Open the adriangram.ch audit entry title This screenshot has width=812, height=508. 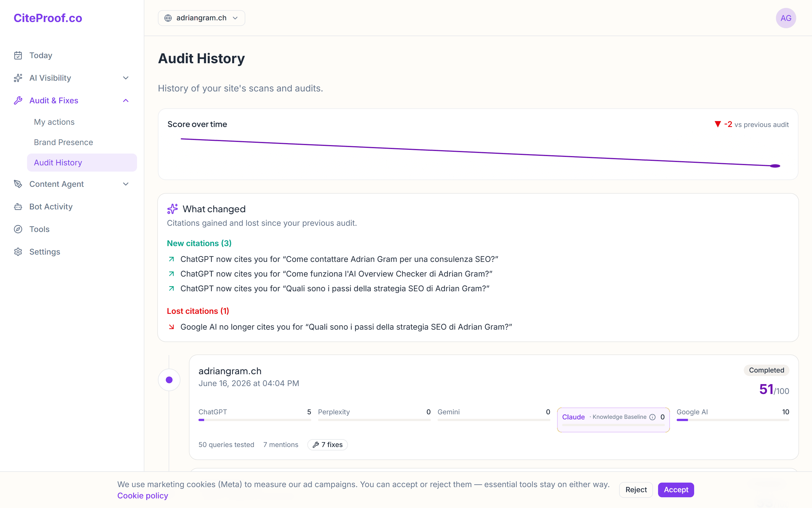tap(230, 371)
